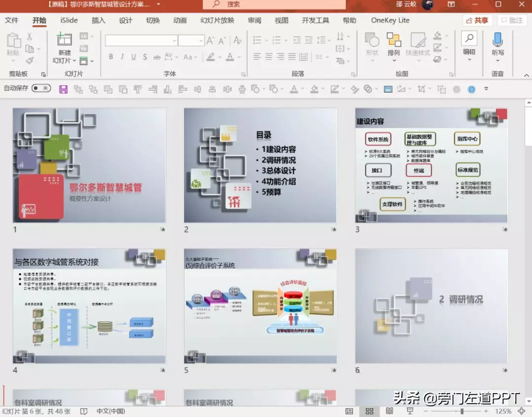Image resolution: width=532 pixels, height=417 pixels.
Task: Click Chinese (China) language indicator
Action: [110, 411]
